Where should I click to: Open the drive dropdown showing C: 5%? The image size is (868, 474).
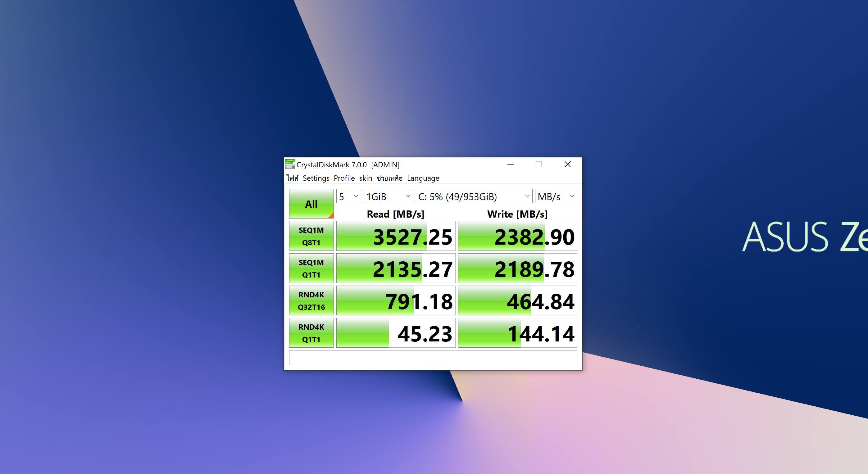coord(474,196)
